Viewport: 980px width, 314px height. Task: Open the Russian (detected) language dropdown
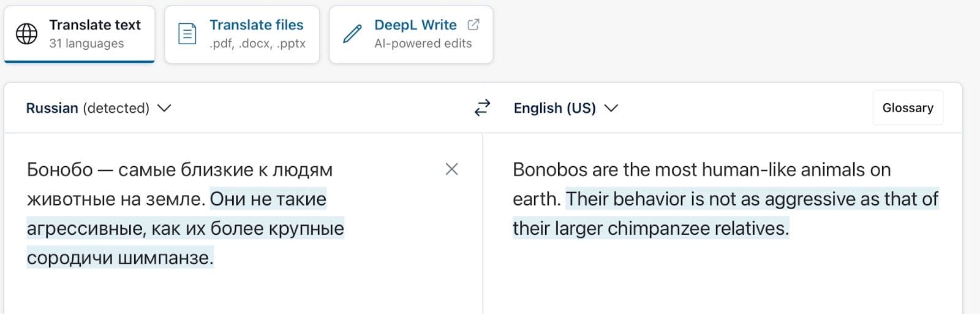click(x=88, y=108)
